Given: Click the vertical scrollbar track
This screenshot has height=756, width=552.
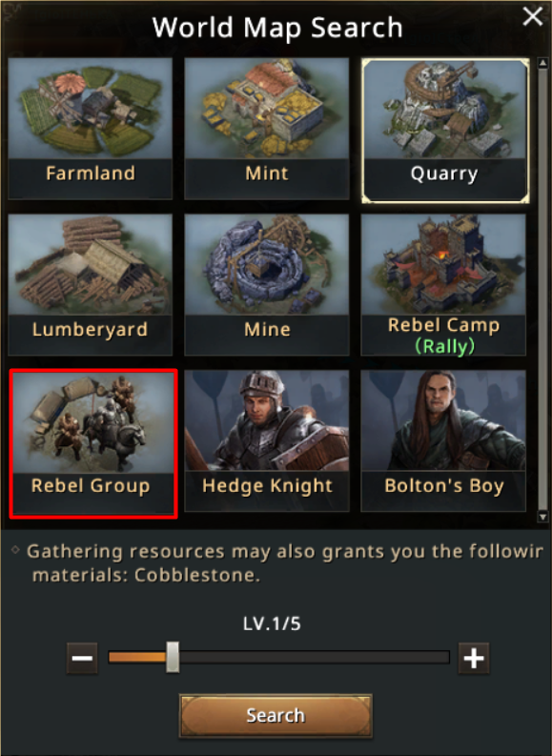Looking at the screenshot, I should 542,289.
